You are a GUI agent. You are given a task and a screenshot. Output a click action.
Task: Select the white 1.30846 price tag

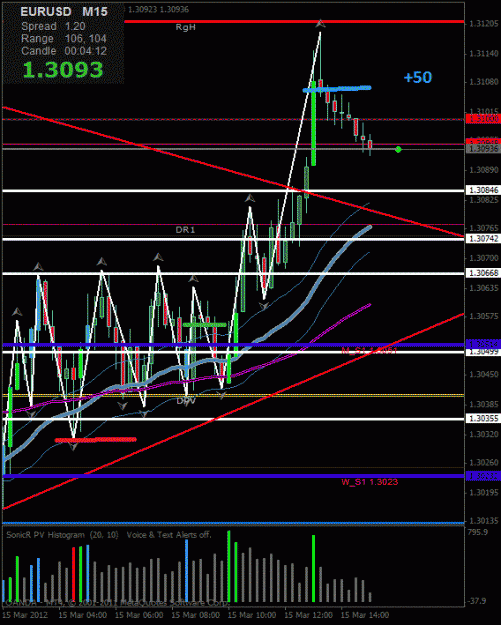483,190
